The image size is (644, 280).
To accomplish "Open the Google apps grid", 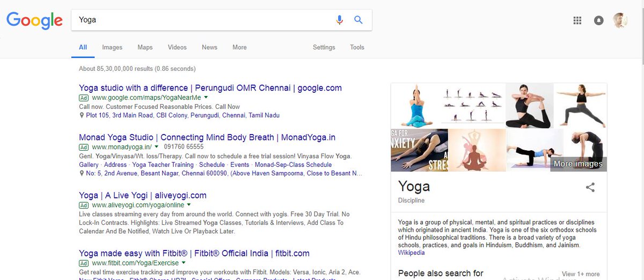I will tap(577, 20).
